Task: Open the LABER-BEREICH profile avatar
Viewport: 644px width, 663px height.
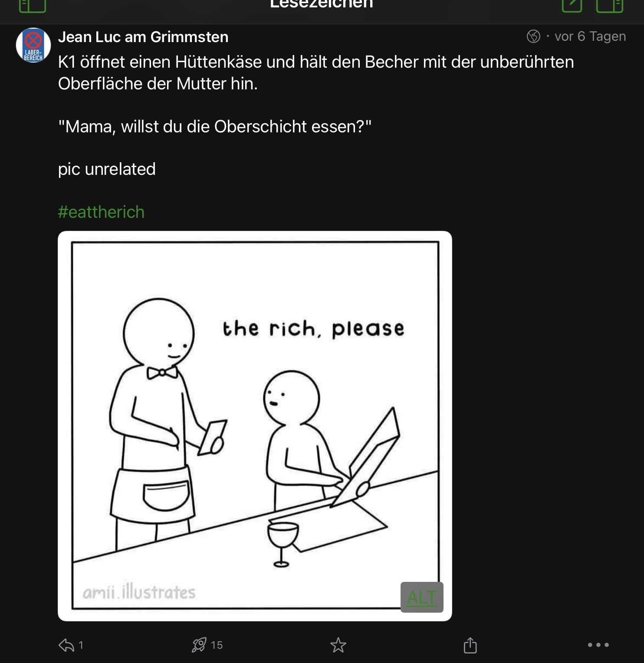Action: [33, 45]
